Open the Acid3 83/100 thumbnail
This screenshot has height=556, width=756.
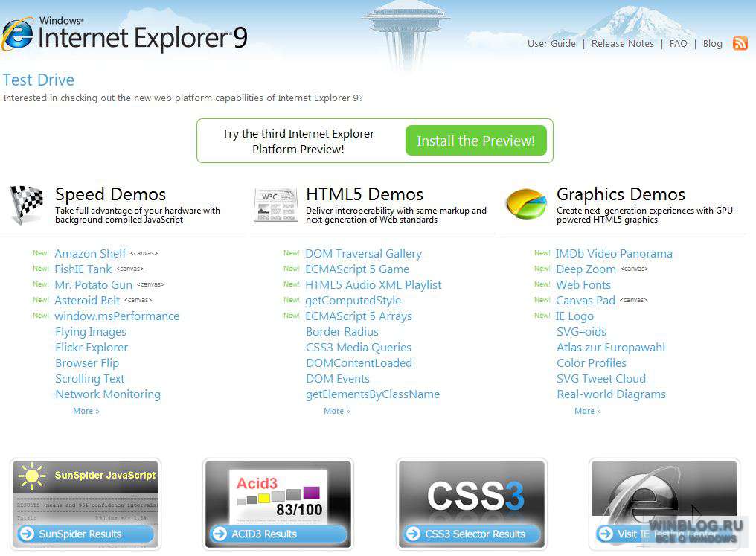278,504
